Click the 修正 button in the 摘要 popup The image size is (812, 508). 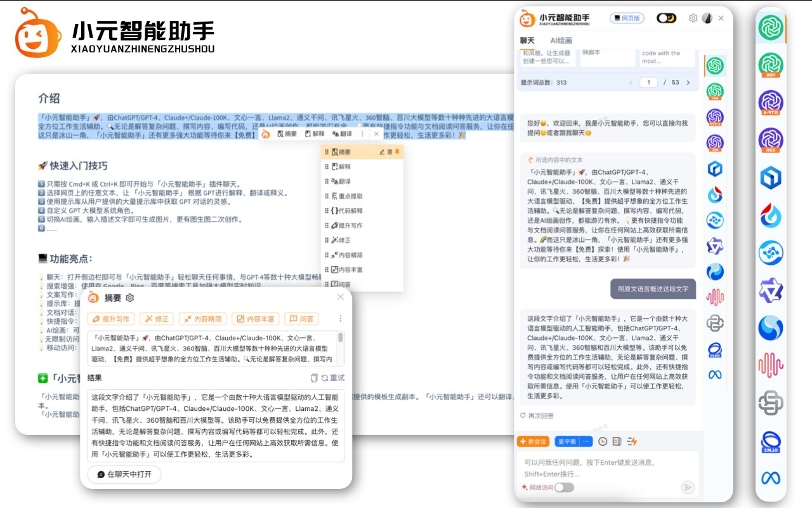[157, 319]
